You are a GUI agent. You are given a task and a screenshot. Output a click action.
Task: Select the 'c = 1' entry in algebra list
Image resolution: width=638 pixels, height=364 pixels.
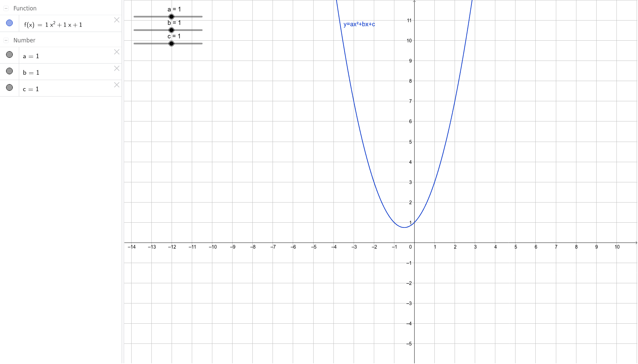pos(31,89)
